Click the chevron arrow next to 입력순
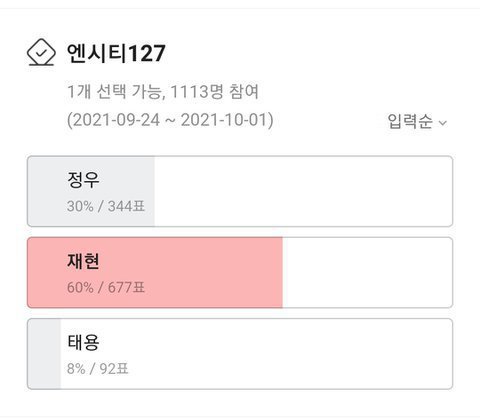Screen dimensions: 480x420 (x=442, y=123)
